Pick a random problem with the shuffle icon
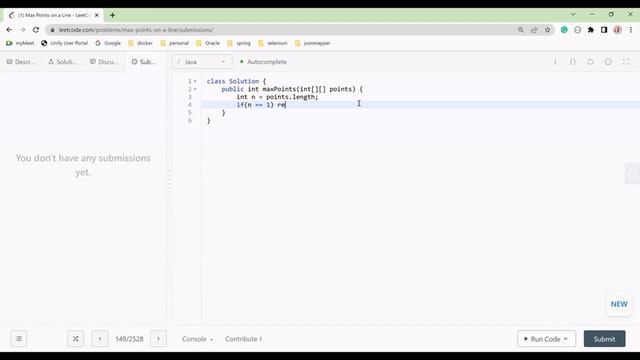Screen dimensions: 640x360 (x=76, y=339)
